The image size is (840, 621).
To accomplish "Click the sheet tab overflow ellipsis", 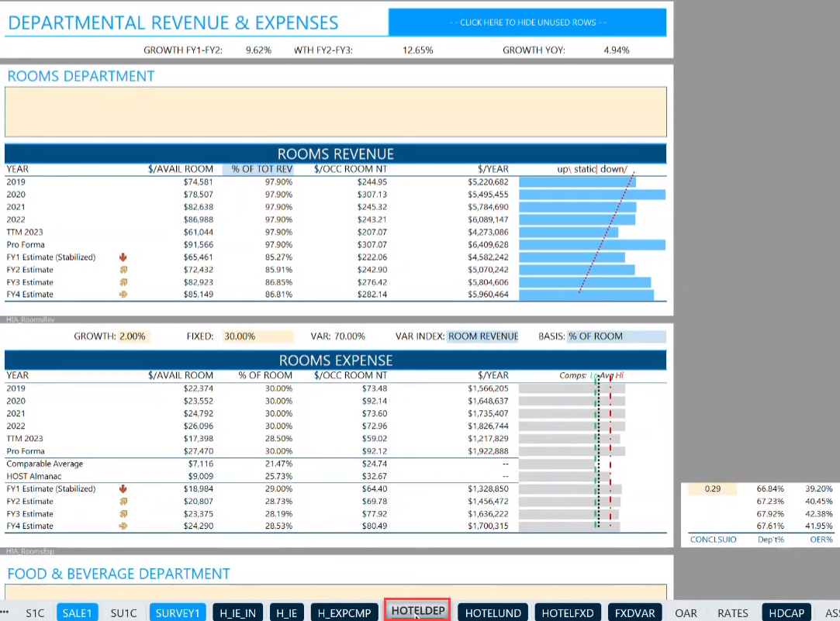I will coord(5,612).
